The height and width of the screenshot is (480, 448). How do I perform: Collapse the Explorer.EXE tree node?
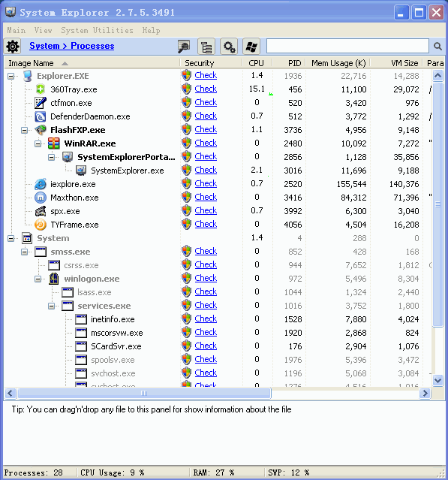(x=11, y=76)
